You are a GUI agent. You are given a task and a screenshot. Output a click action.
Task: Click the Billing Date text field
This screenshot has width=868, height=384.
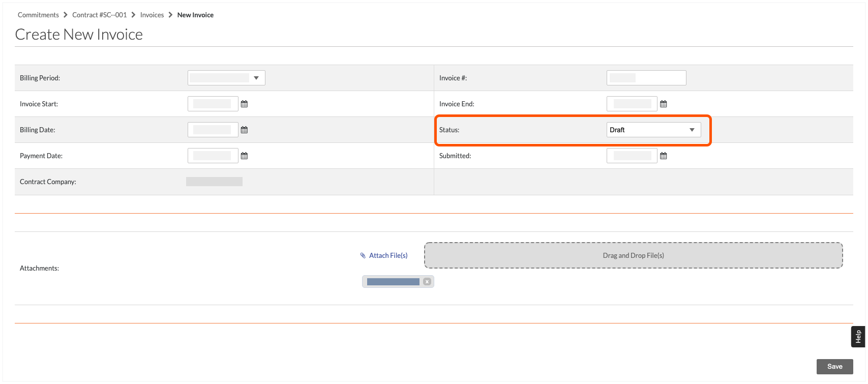click(213, 130)
